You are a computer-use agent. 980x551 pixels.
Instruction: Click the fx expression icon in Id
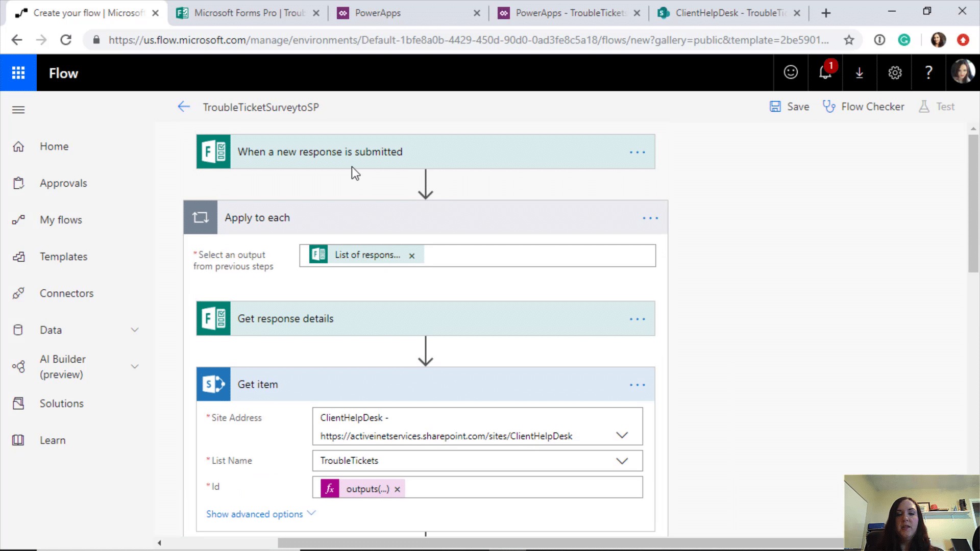coord(330,489)
